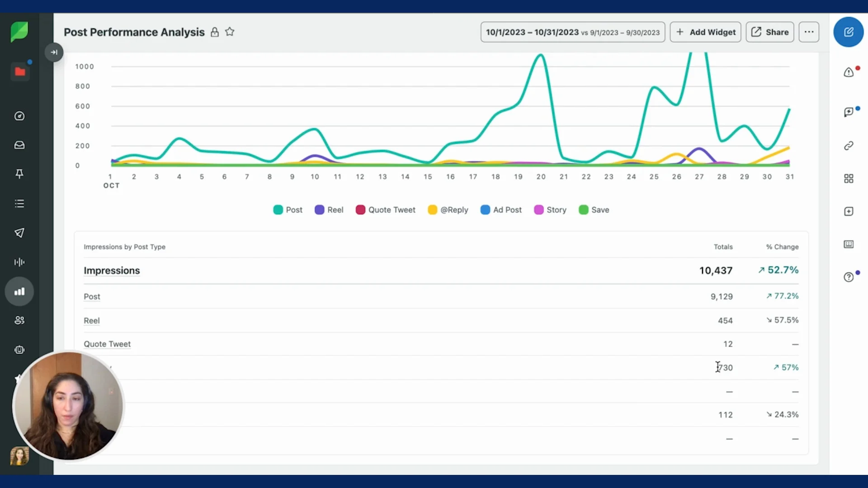Image resolution: width=868 pixels, height=488 pixels.
Task: Click the alert notifications triangle icon
Action: coord(849,72)
